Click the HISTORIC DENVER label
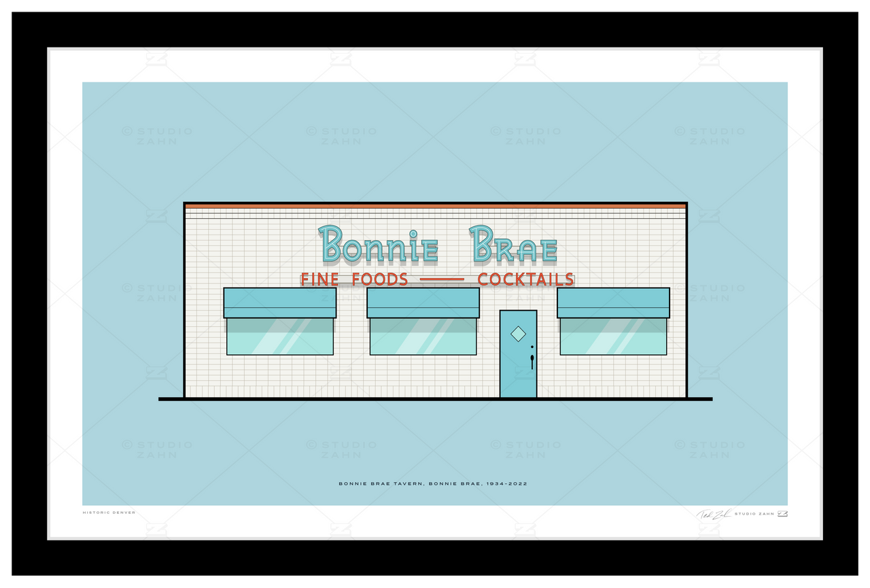Screen dimensions: 870x588 (109, 513)
